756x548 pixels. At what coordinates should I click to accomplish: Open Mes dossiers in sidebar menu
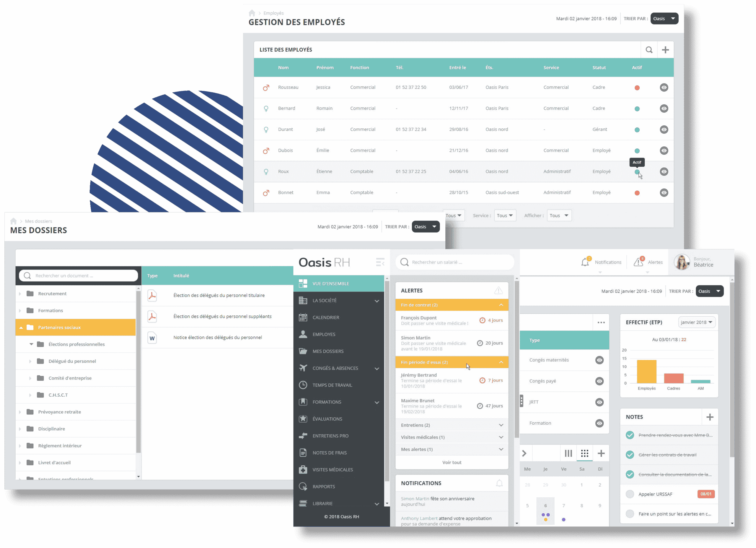(x=338, y=351)
